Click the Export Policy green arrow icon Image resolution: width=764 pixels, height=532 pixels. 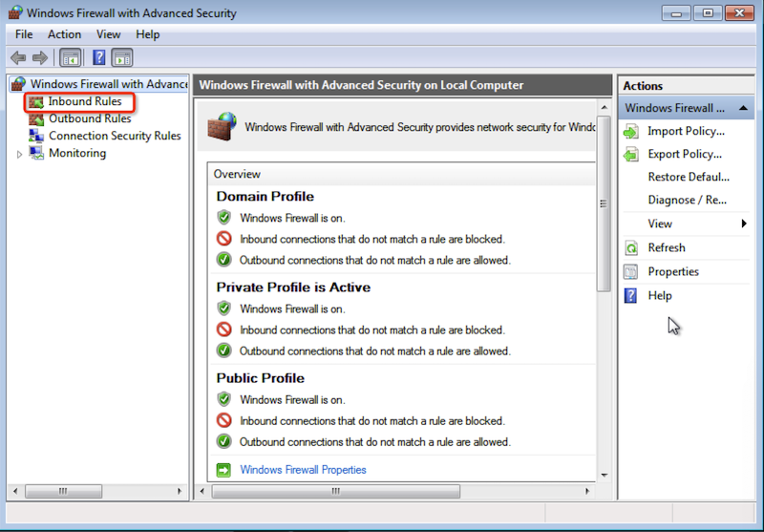tap(631, 155)
